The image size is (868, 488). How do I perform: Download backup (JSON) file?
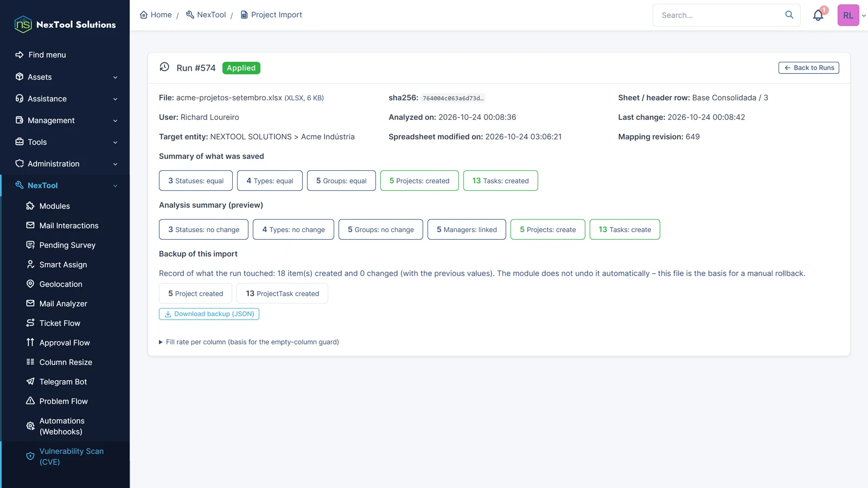tap(209, 314)
